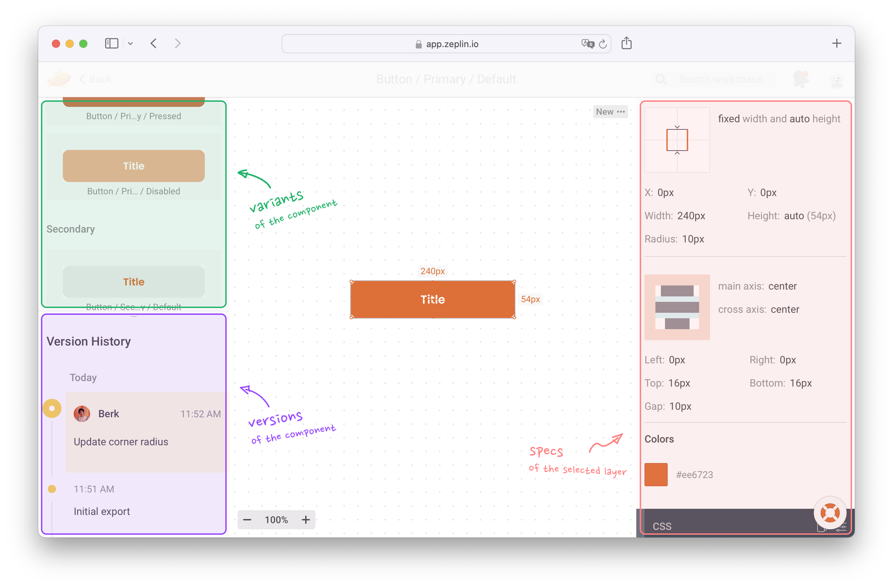Screen dimensions: 893x588
Task: Click the Safari share icon
Action: (x=626, y=43)
